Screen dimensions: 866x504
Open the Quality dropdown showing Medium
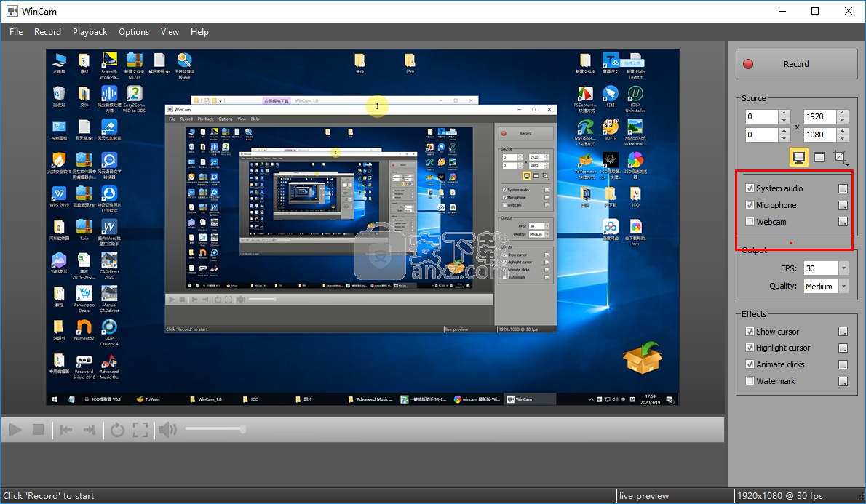pyautogui.click(x=843, y=286)
